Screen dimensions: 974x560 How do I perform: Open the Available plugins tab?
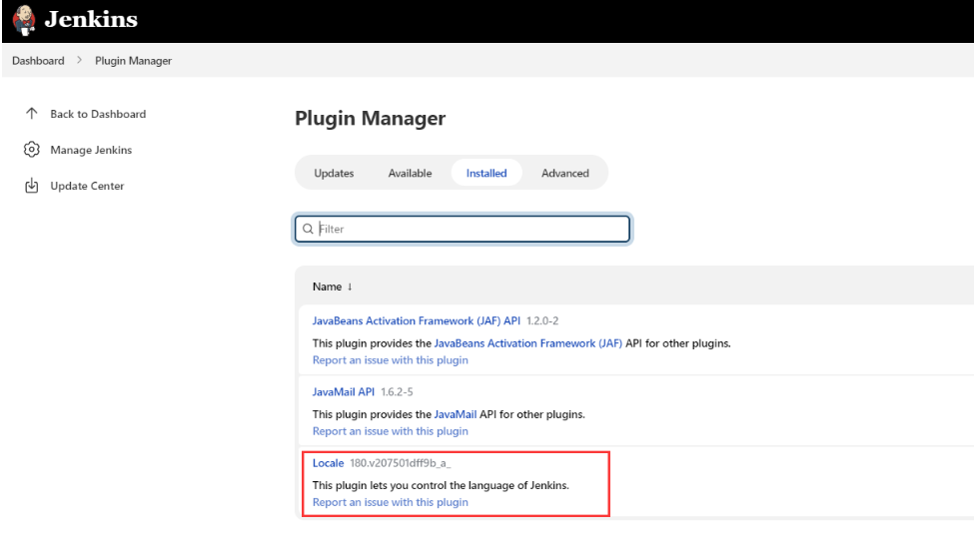[x=410, y=173]
